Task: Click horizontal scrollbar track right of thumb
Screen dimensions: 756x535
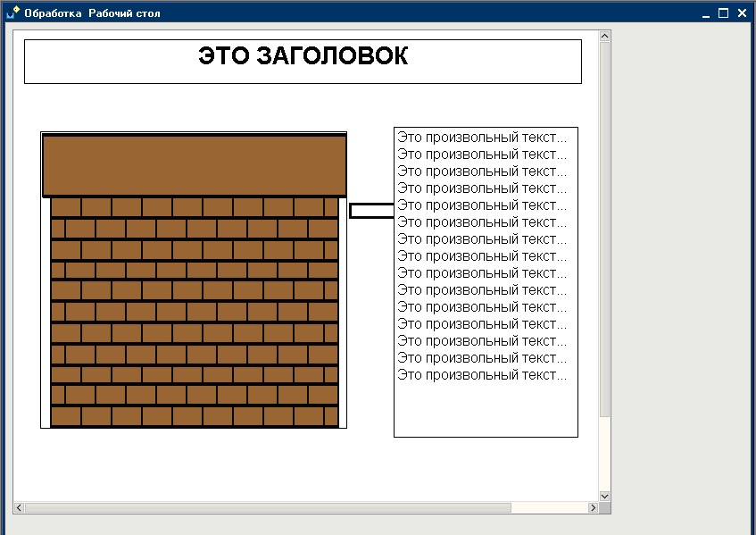Action: coord(549,507)
